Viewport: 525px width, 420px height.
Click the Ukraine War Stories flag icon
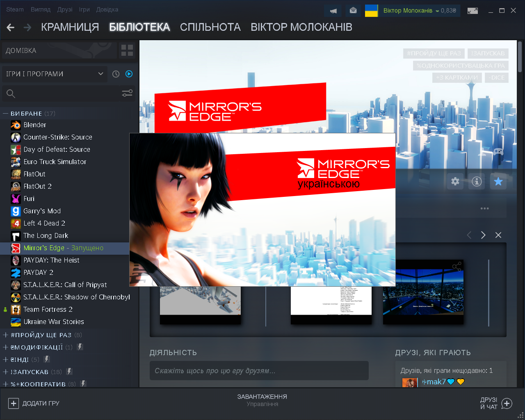tap(16, 322)
